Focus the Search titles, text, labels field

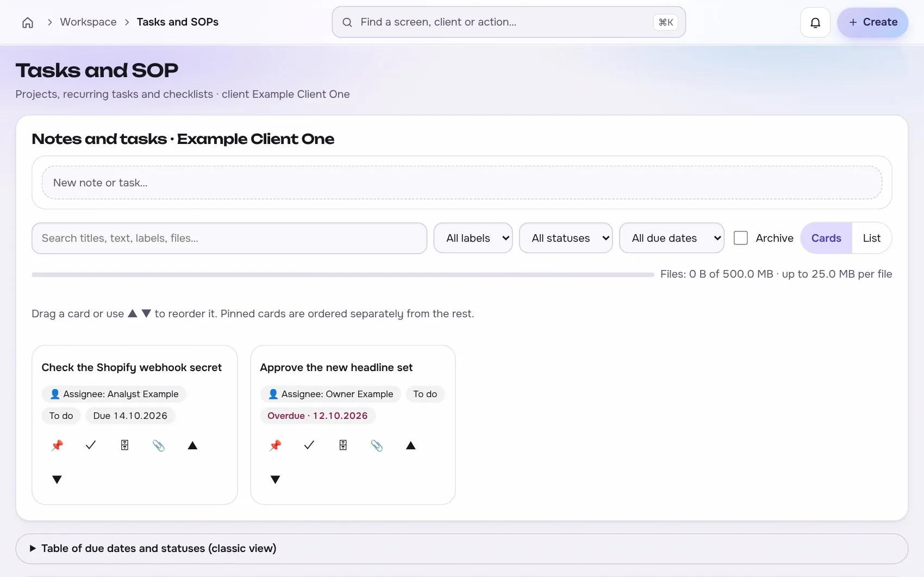point(229,238)
